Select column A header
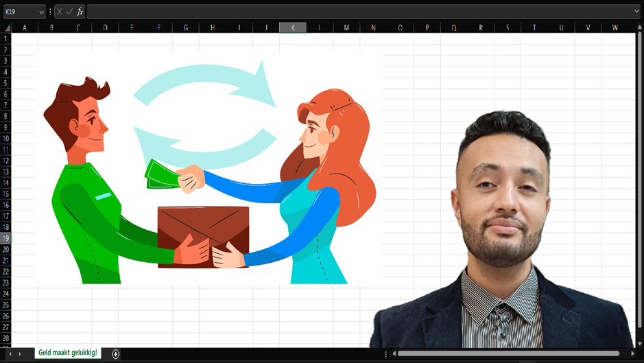 coord(25,27)
